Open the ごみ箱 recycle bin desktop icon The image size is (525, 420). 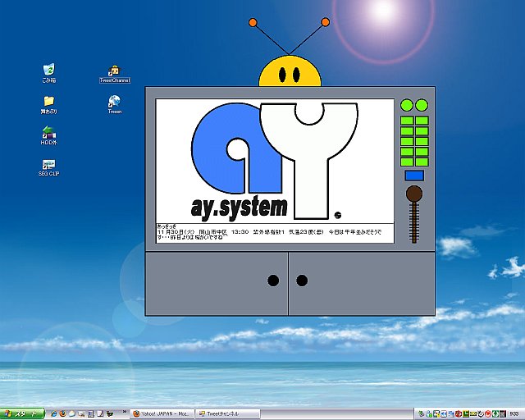(x=49, y=73)
